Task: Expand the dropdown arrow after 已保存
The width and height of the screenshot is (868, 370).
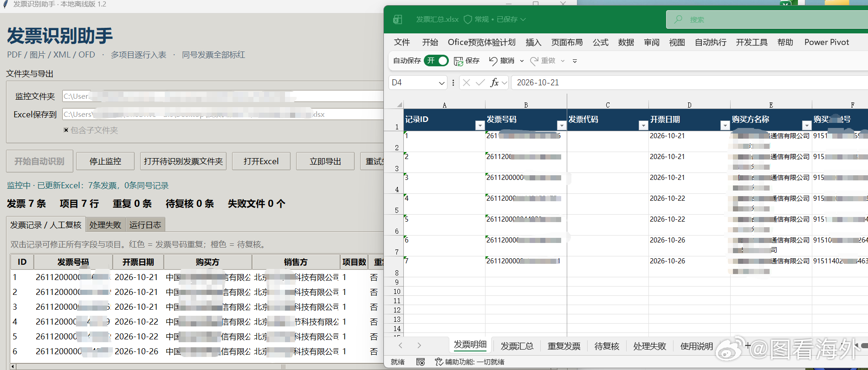Action: (x=523, y=19)
